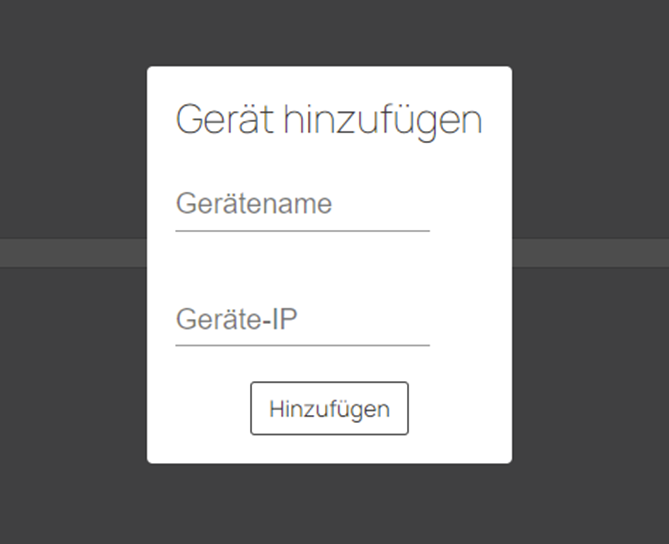Click the lighter gray bar left of dialog

(x=72, y=253)
